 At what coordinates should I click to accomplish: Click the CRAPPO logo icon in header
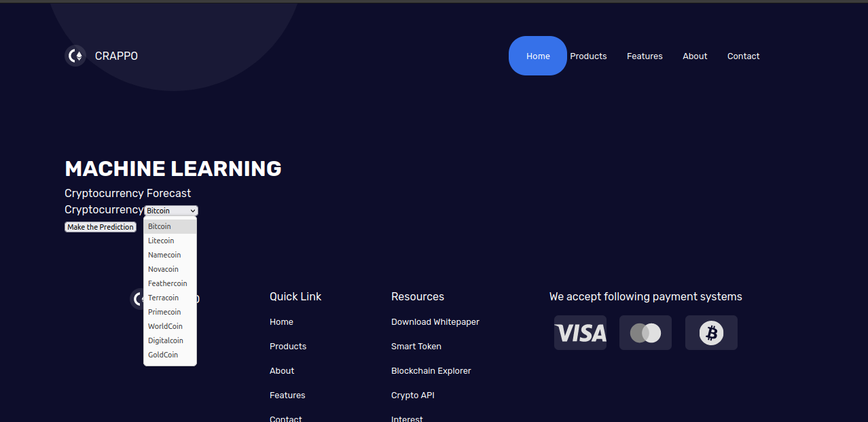click(x=75, y=56)
